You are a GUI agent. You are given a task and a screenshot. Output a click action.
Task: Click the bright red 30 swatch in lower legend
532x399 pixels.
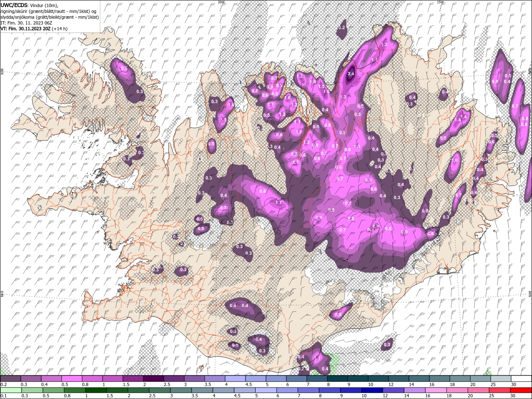click(521, 390)
